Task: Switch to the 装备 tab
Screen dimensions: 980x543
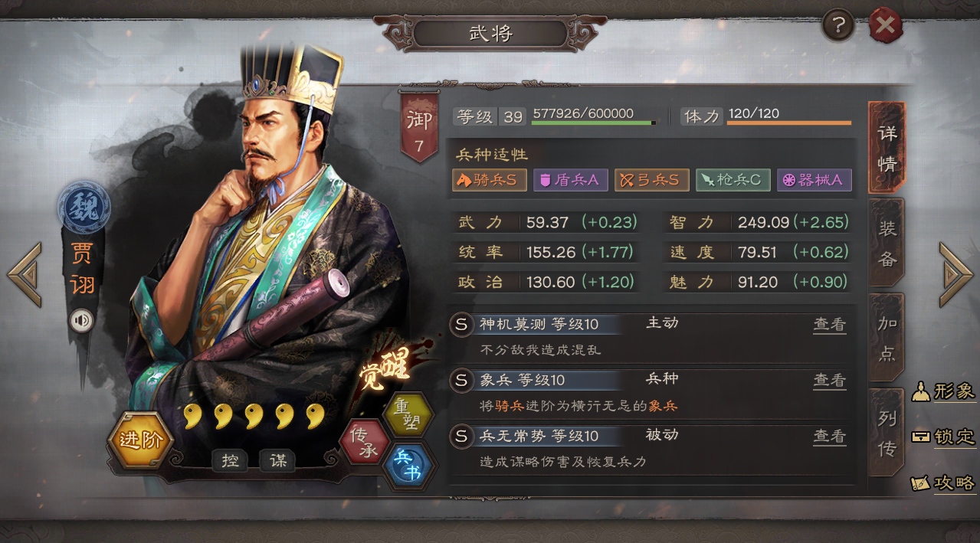Action: coord(887,243)
